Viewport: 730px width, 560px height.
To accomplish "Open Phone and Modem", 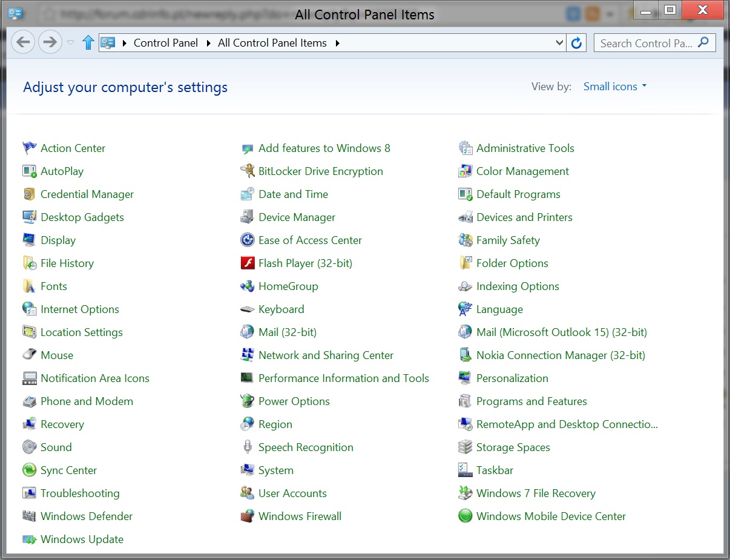I will [87, 401].
